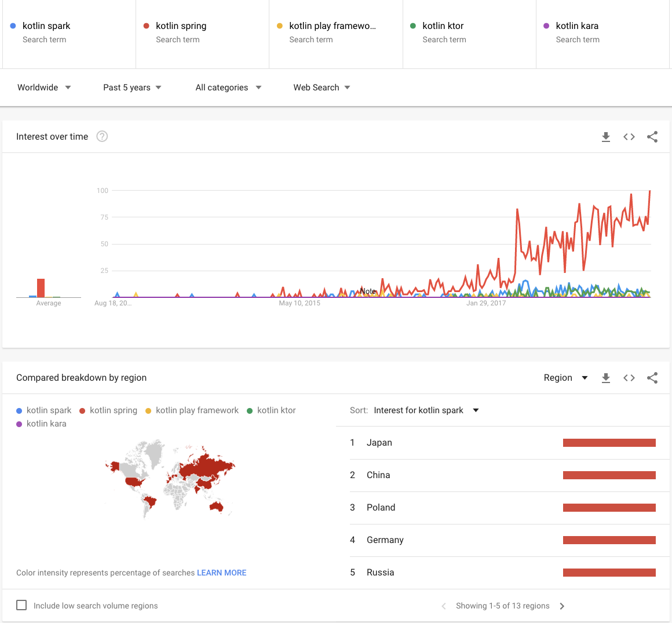Download the region breakdown data

[606, 378]
